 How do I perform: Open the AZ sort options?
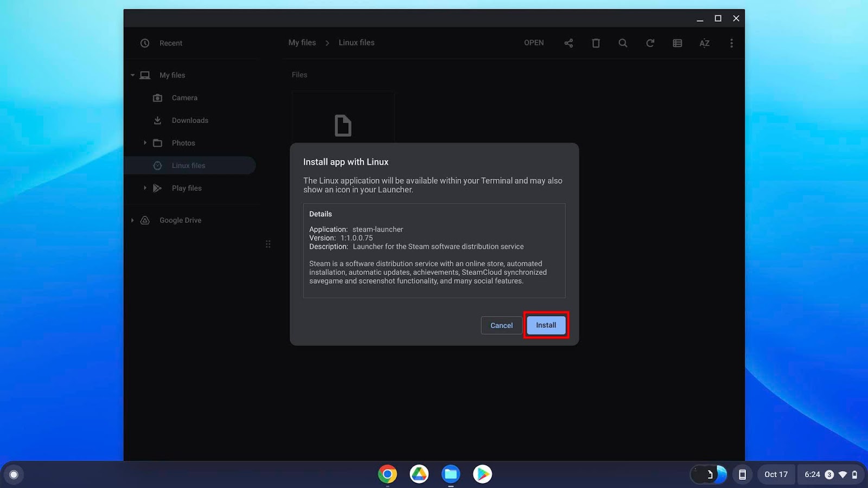tap(704, 43)
